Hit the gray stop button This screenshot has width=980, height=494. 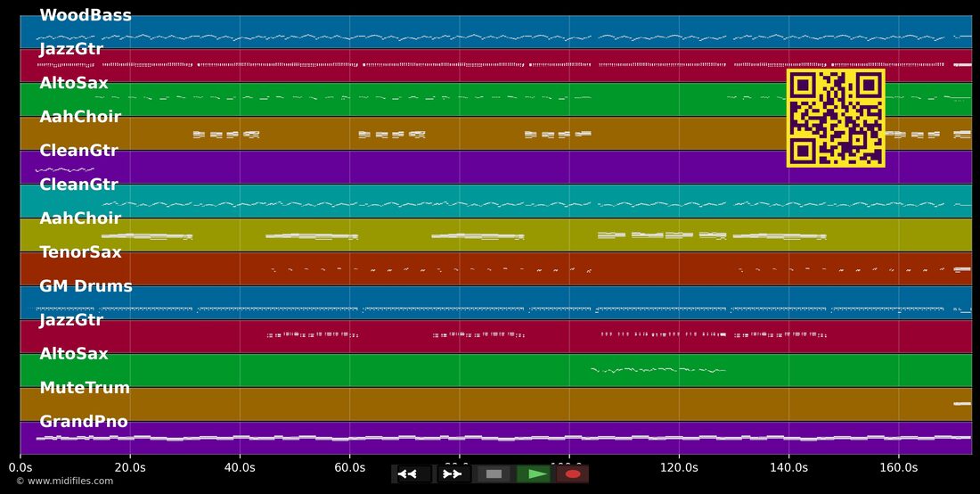(x=494, y=474)
